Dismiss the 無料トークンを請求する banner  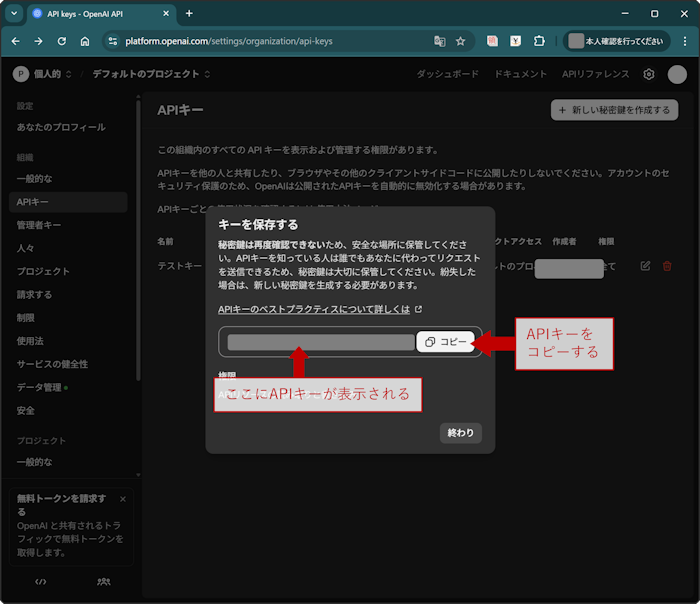point(123,499)
